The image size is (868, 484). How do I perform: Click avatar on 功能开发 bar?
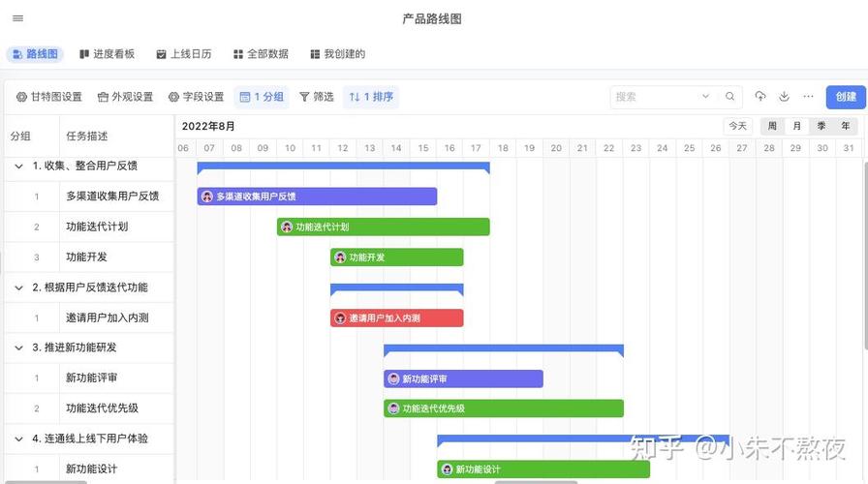[x=340, y=257]
